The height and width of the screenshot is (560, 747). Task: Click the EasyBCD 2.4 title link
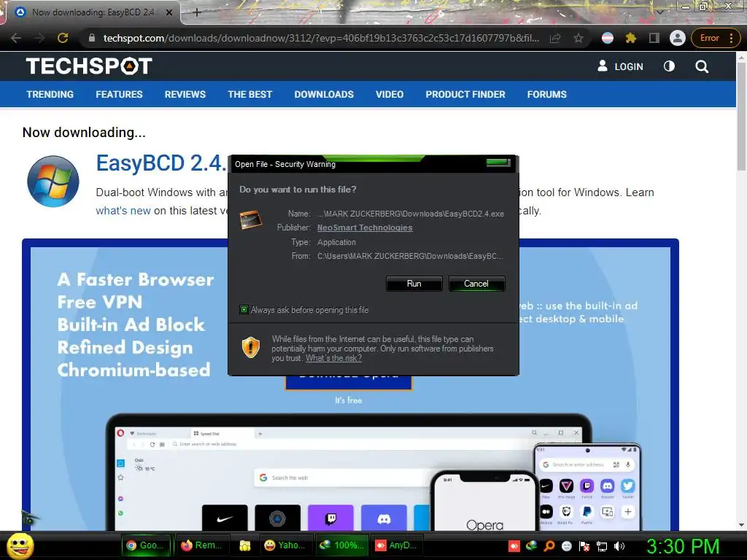pos(161,163)
